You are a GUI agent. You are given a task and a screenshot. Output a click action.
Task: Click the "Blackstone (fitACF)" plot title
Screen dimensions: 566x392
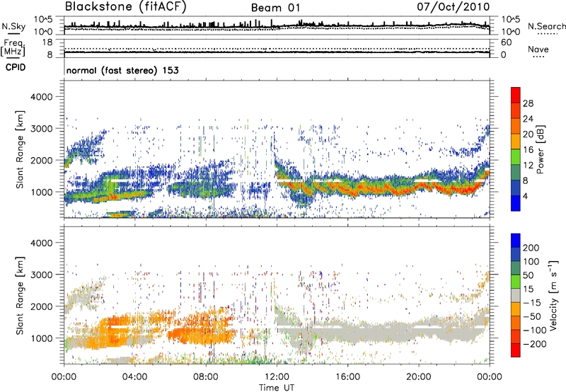126,7
